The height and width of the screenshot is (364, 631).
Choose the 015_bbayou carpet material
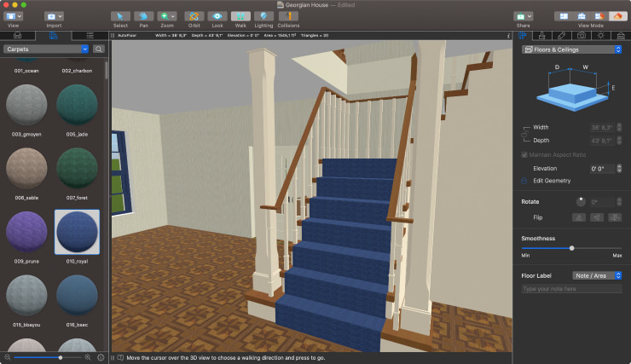[26, 296]
